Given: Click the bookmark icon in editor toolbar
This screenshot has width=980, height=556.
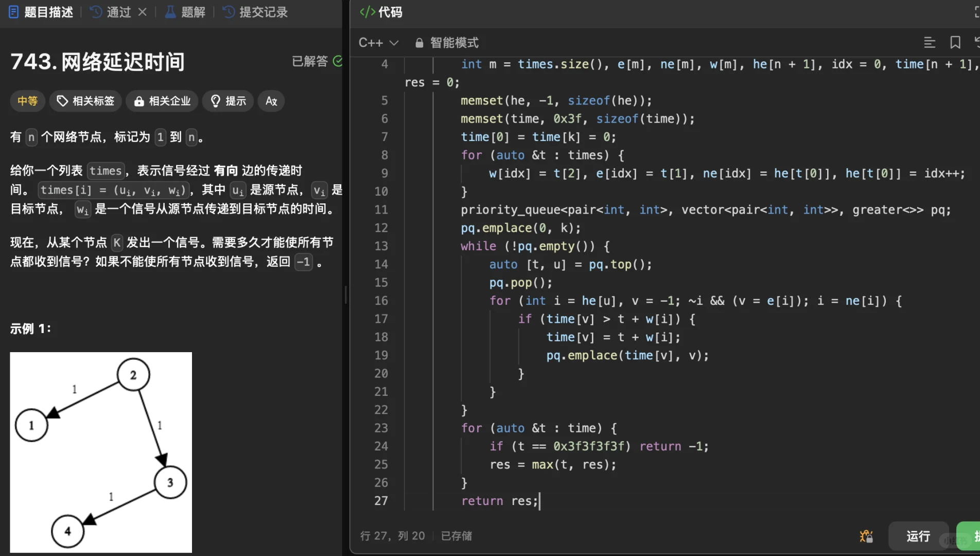Looking at the screenshot, I should 955,43.
